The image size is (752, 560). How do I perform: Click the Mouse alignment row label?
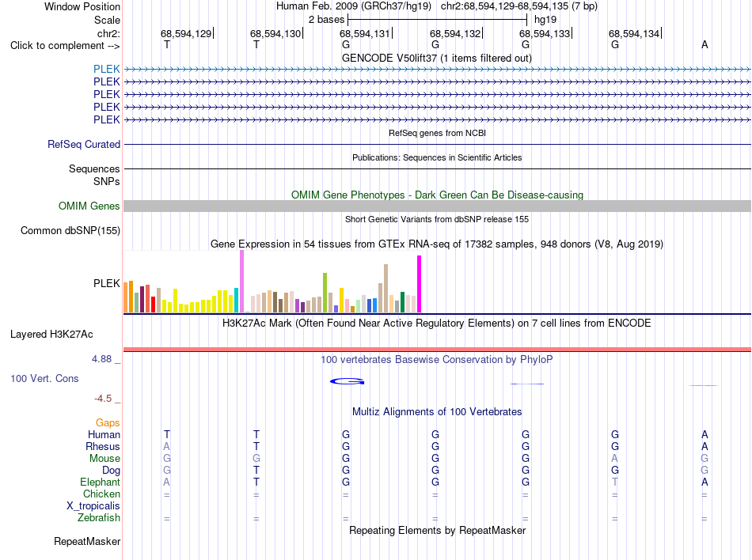104,459
